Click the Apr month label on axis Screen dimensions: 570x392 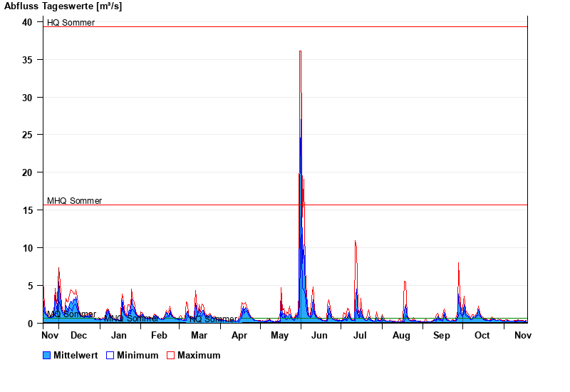coord(239,335)
